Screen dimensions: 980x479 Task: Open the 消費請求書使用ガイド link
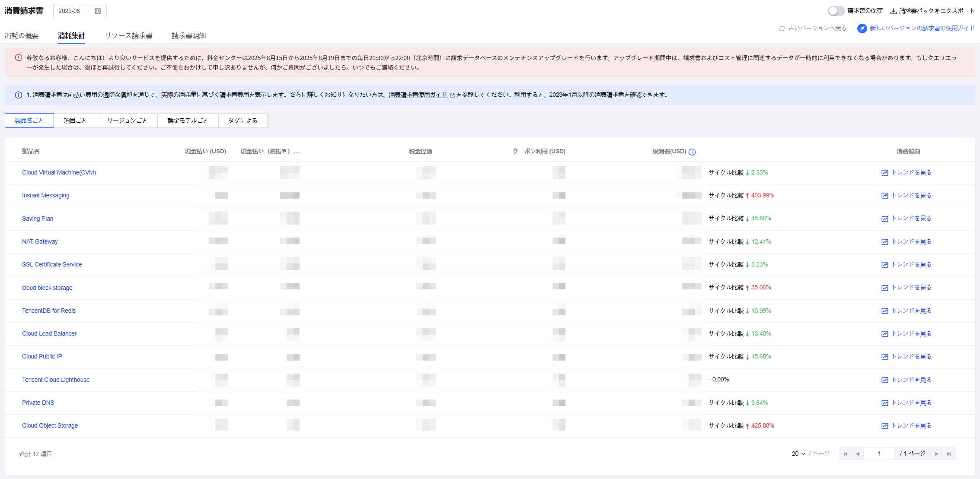coord(418,95)
